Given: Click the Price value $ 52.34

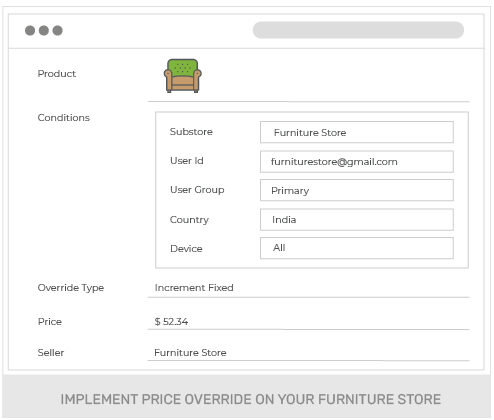Looking at the screenshot, I should (171, 322).
